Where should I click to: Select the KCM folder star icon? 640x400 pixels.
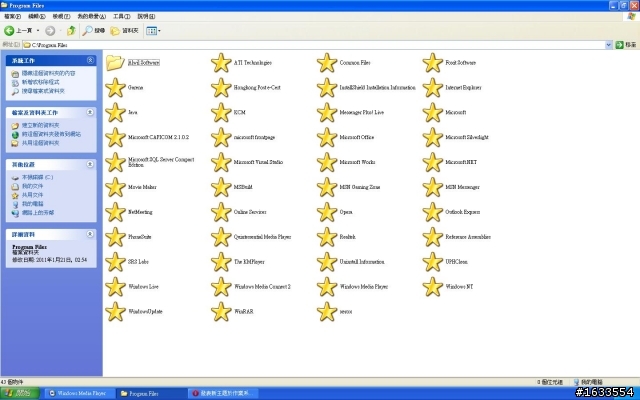pos(221,113)
